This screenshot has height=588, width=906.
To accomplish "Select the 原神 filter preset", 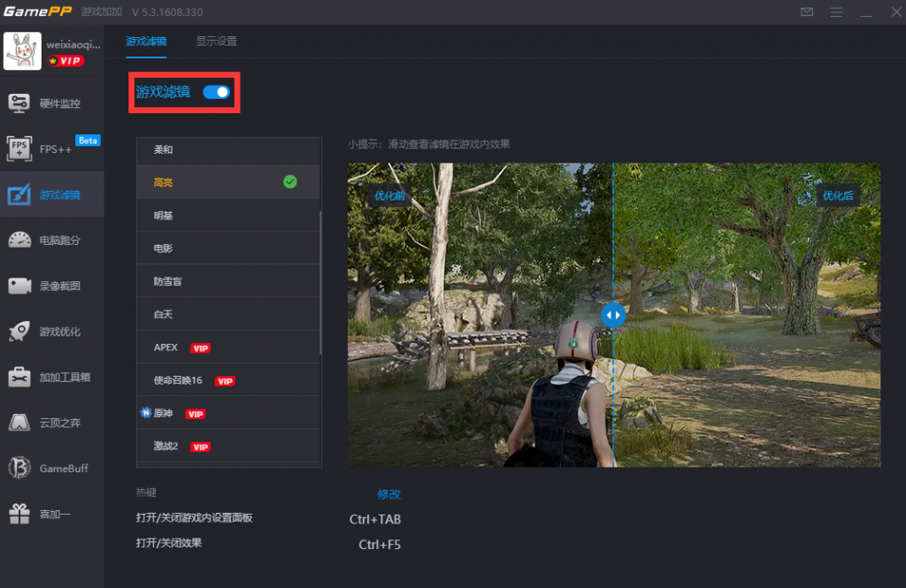I will [228, 412].
